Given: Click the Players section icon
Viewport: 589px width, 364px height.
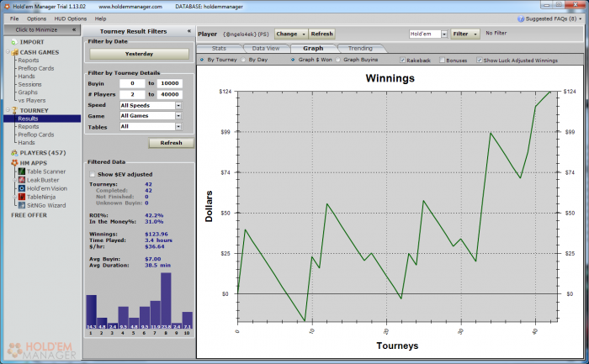Looking at the screenshot, I should point(14,153).
